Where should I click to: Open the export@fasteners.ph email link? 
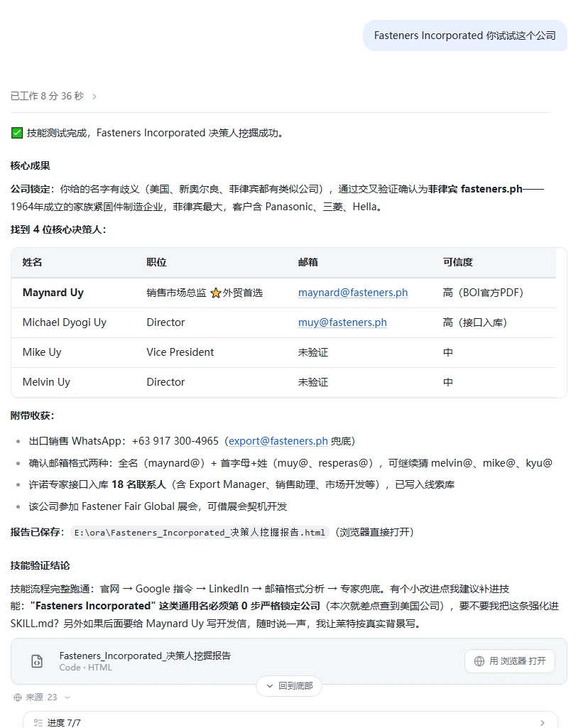278,441
